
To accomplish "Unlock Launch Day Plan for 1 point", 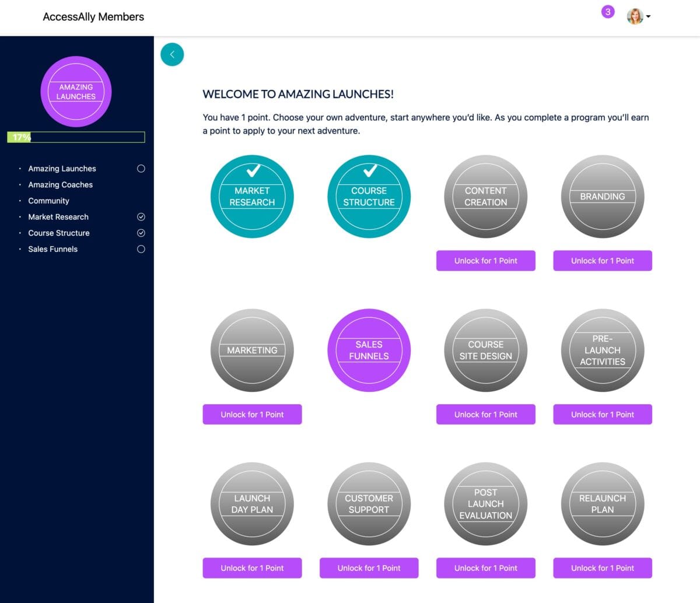I will click(252, 567).
